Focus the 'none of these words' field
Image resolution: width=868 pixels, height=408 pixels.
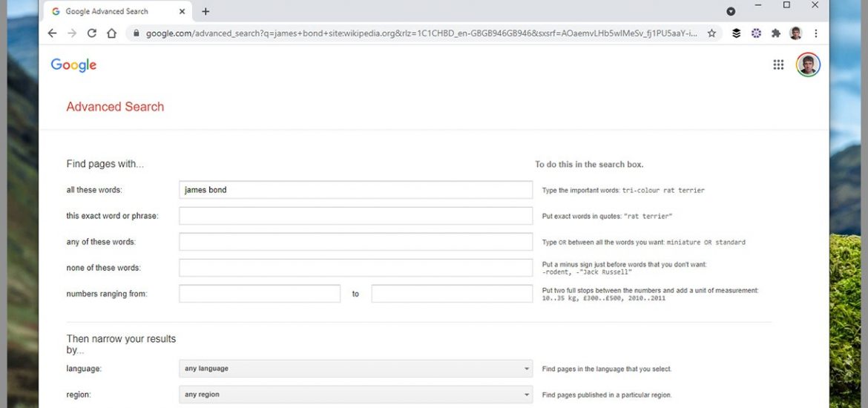[x=355, y=268]
